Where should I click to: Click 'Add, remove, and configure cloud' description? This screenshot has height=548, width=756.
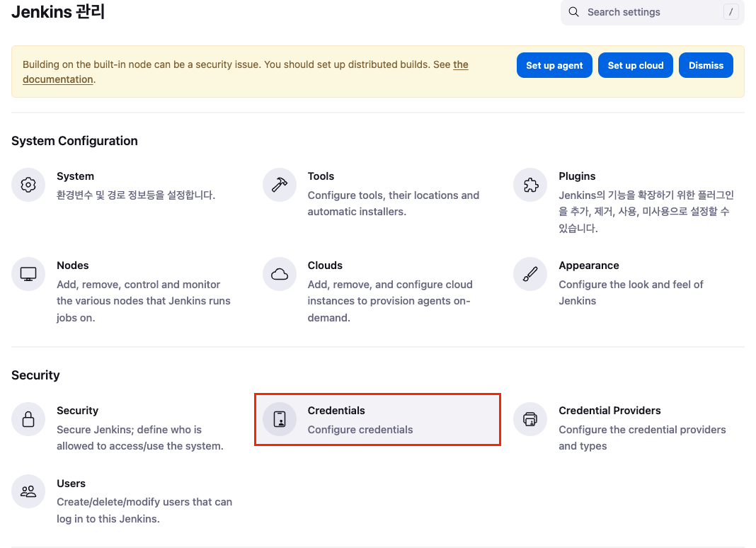(x=390, y=301)
